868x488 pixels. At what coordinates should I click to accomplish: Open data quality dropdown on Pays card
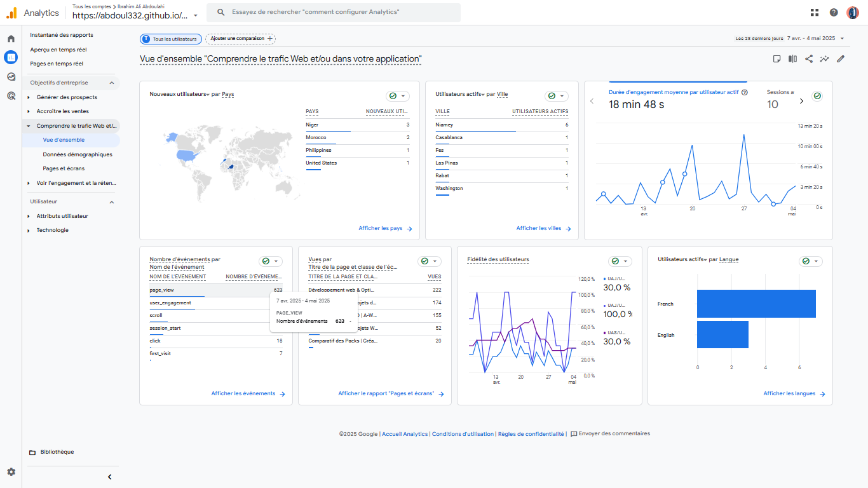tap(398, 96)
